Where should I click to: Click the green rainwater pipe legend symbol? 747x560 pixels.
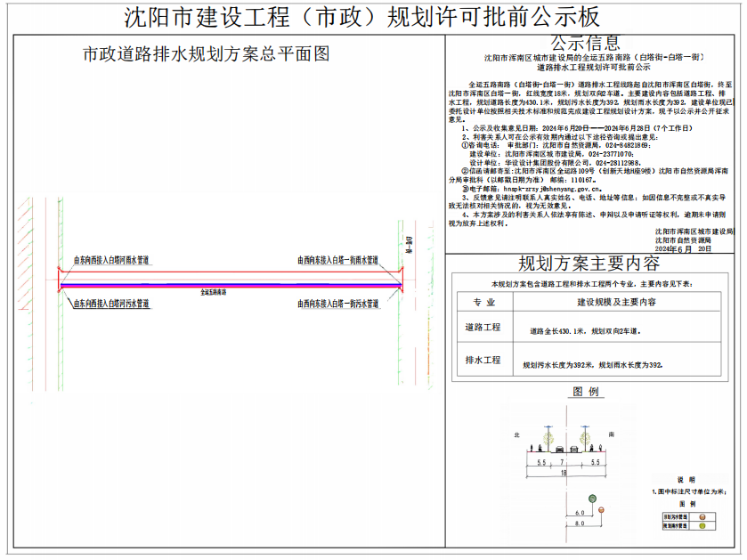coord(702,527)
